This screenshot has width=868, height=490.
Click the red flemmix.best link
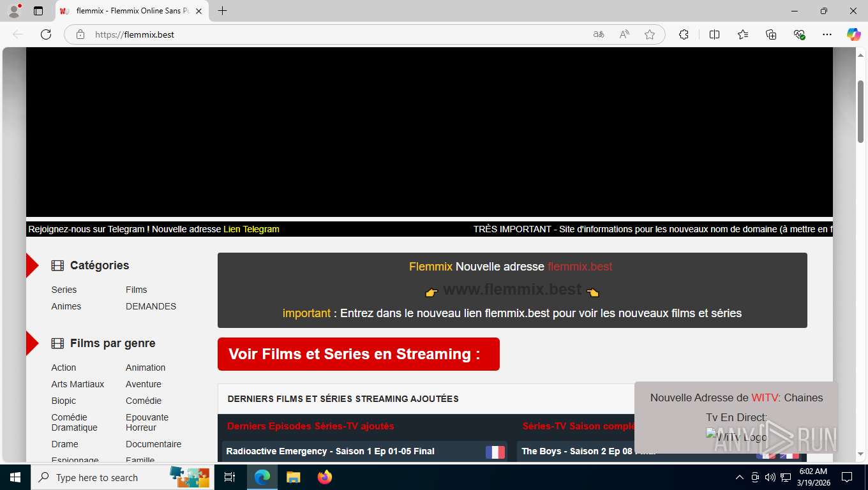click(x=580, y=267)
